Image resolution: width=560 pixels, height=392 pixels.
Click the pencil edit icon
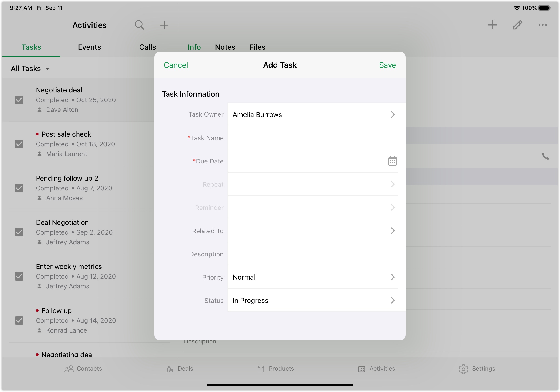[x=517, y=25]
